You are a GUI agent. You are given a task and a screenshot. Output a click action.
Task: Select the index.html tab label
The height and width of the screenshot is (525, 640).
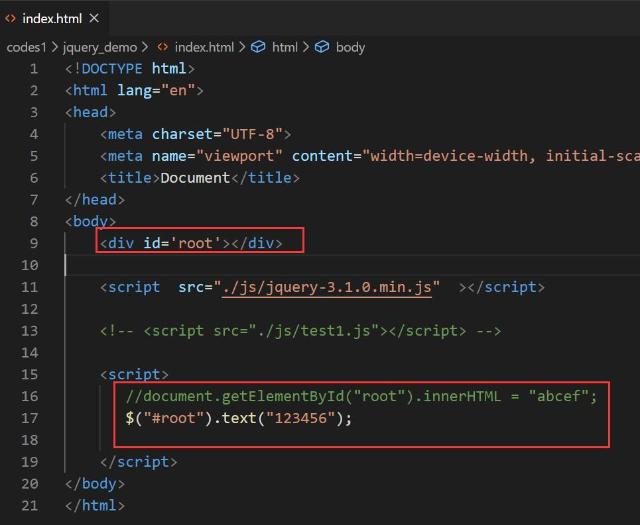pos(53,18)
